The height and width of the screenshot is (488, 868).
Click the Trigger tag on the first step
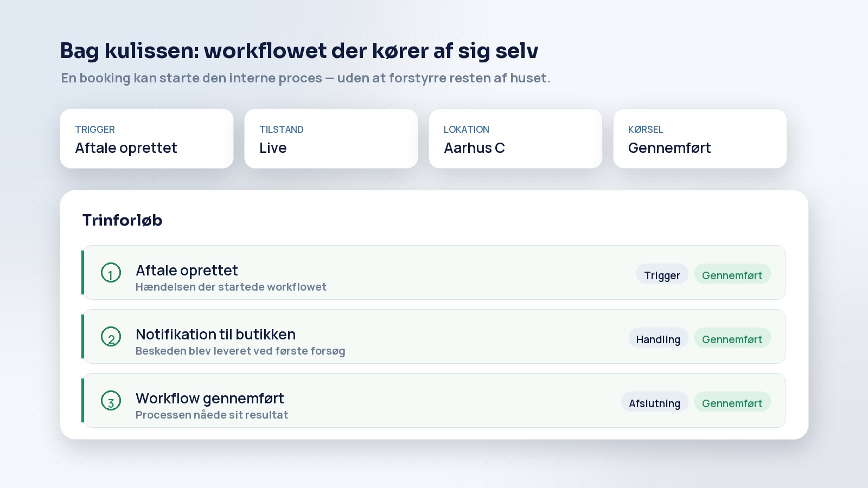662,274
